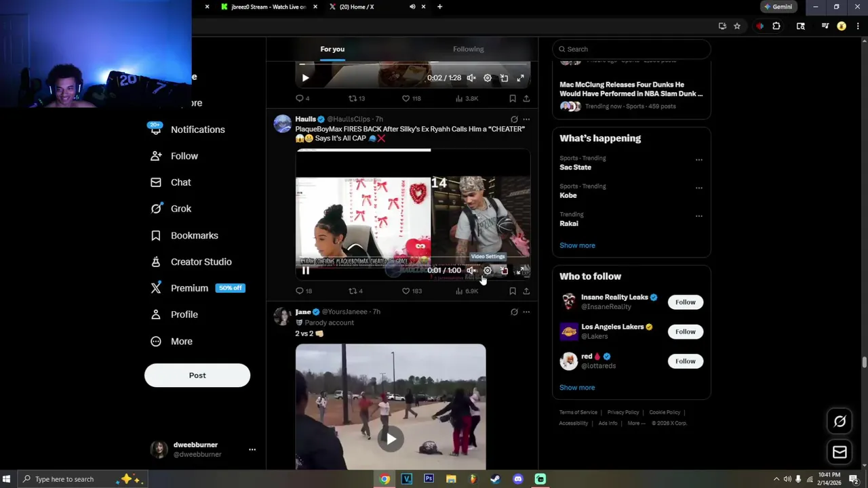Viewport: 868px width, 488px height.
Task: Open More link in the footer
Action: [x=636, y=423]
